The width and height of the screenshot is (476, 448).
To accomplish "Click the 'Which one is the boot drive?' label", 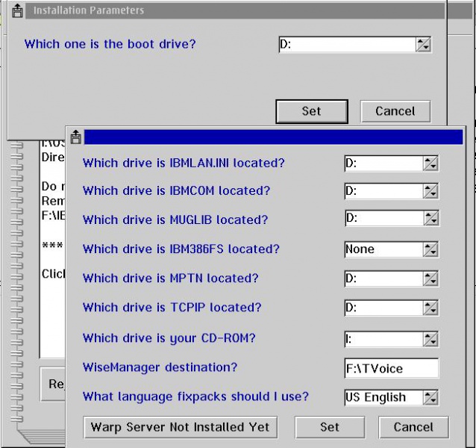I will point(110,44).
